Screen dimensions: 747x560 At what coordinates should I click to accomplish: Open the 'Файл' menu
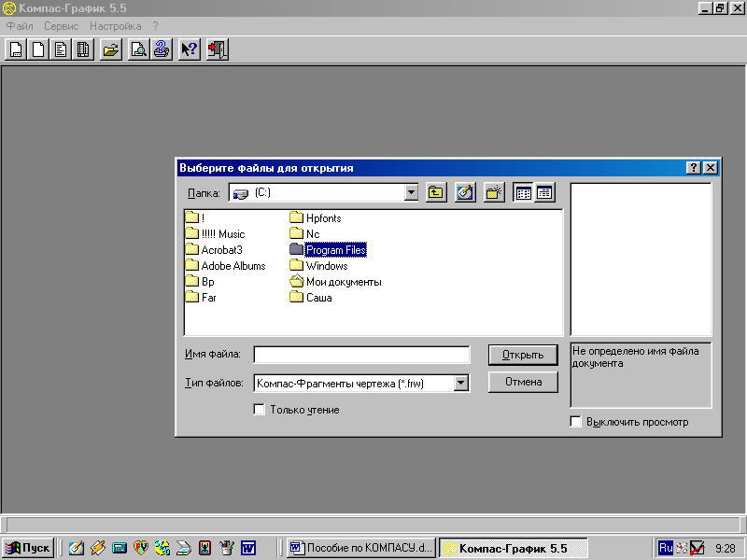click(20, 26)
